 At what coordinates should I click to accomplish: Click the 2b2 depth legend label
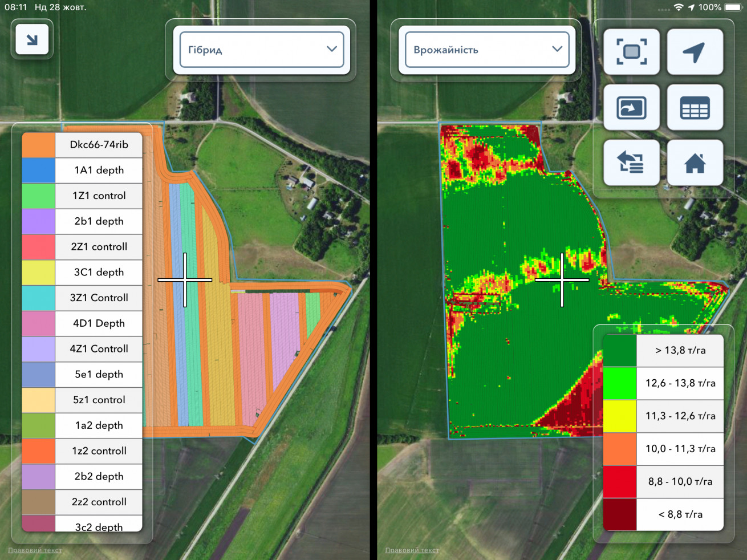point(99,477)
